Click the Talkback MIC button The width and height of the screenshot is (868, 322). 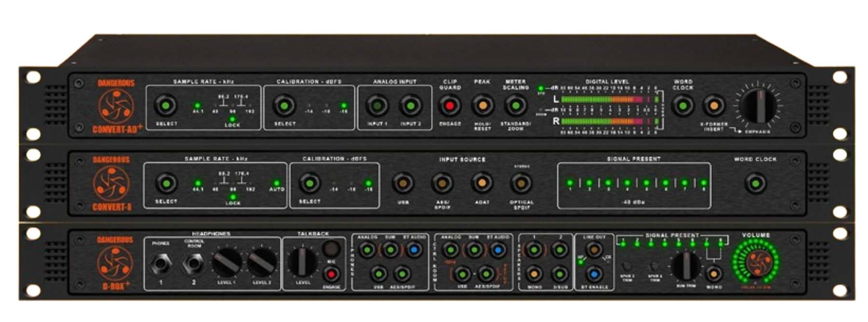point(331,249)
